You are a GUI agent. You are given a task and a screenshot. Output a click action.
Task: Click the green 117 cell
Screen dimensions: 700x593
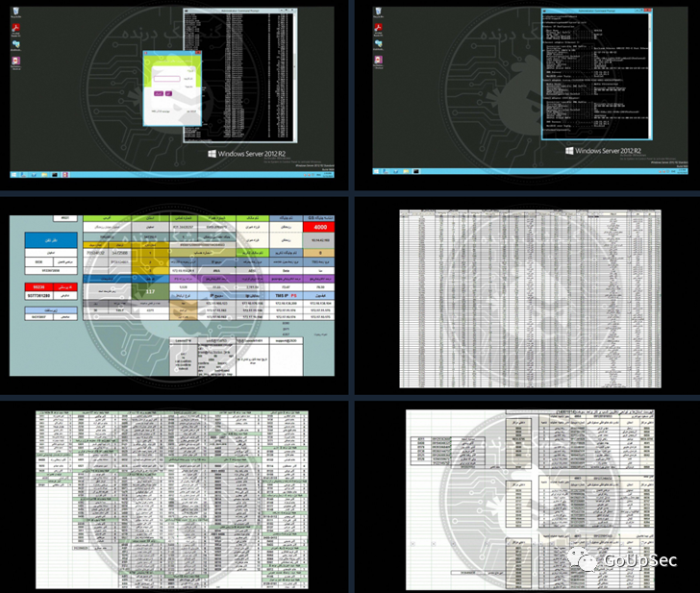pos(148,290)
